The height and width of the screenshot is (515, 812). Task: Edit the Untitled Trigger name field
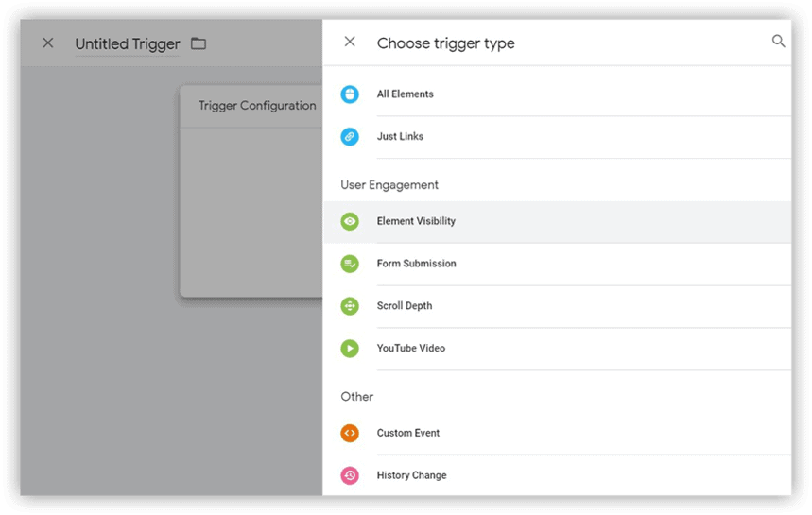(128, 44)
